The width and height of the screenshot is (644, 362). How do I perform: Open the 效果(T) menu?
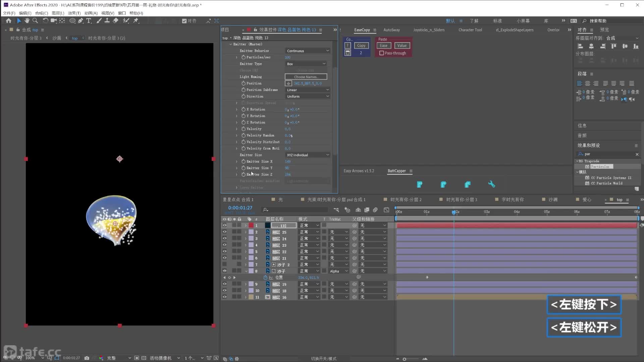coord(74,13)
